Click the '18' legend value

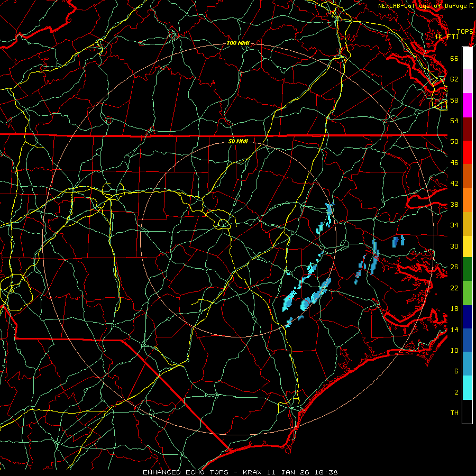454,309
